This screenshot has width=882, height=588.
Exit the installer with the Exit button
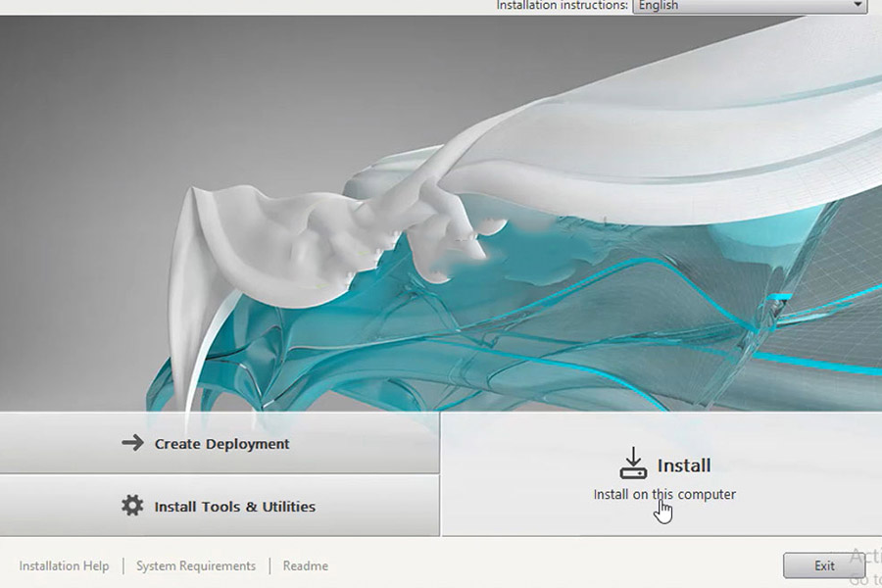824,565
